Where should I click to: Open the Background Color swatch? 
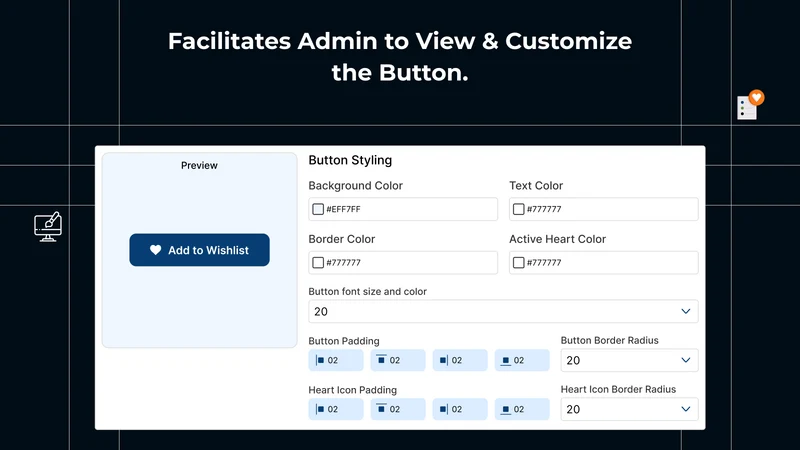click(x=318, y=209)
